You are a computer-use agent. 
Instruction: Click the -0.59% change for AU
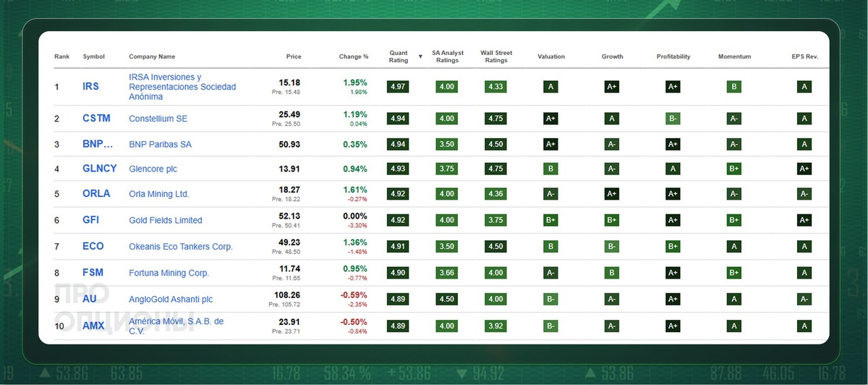pyautogui.click(x=354, y=295)
